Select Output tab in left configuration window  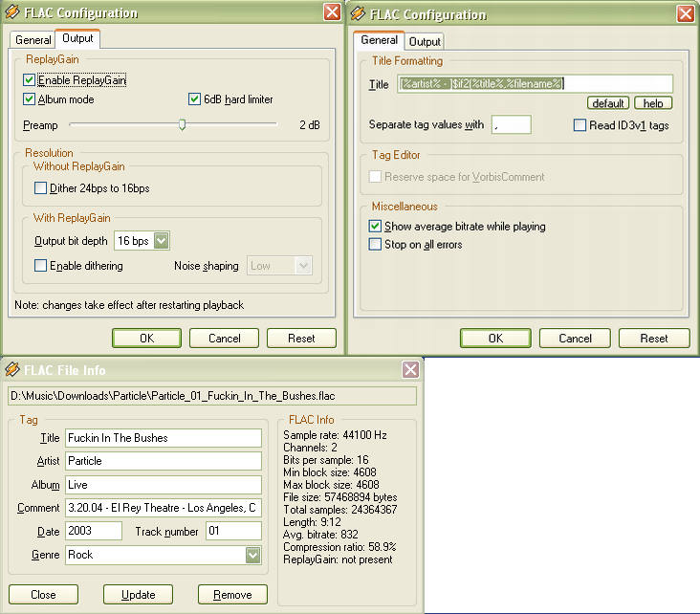[x=77, y=38]
